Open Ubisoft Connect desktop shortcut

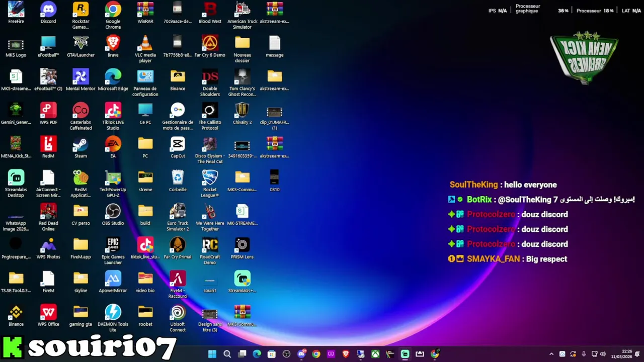[178, 319]
